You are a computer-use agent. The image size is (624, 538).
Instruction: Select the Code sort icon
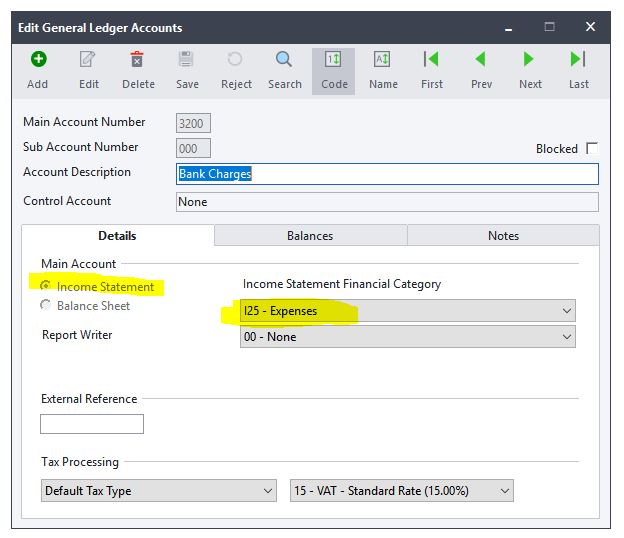(334, 60)
